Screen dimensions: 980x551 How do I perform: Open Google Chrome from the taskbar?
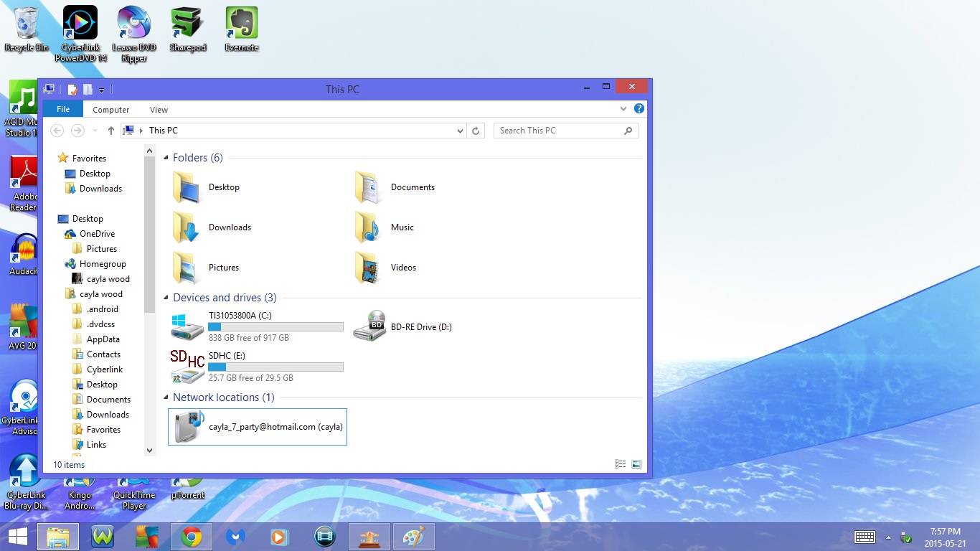point(191,537)
